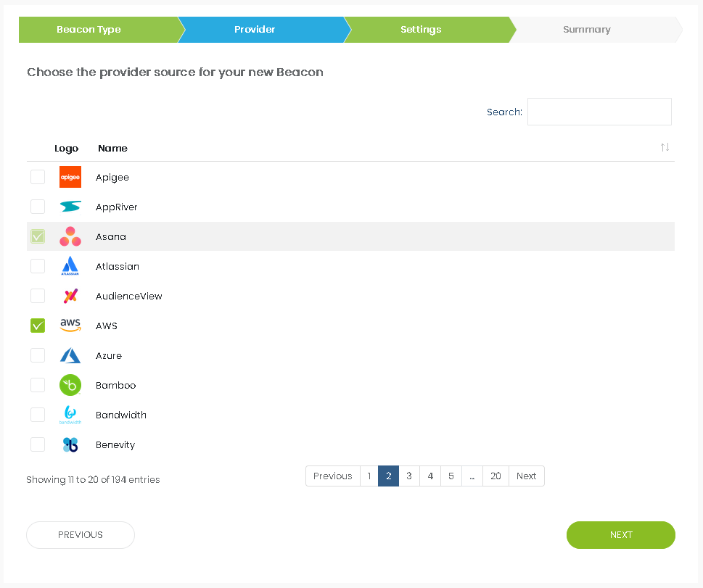The width and height of the screenshot is (703, 588).
Task: Click the AppRiver name text
Action: (117, 207)
